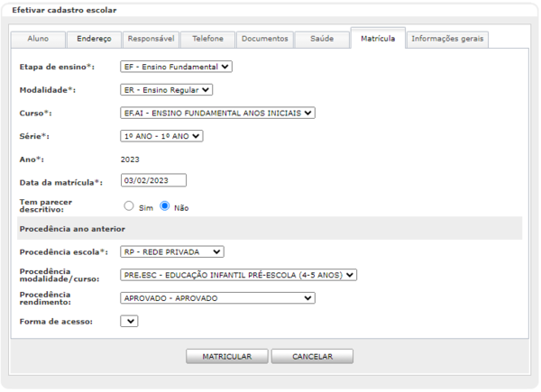This screenshot has height=392, width=541.
Task: Open the Série dropdown
Action: pyautogui.click(x=162, y=136)
